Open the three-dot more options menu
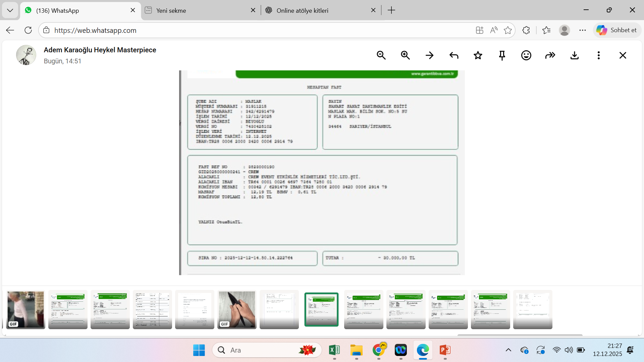This screenshot has width=644, height=362. [x=599, y=55]
